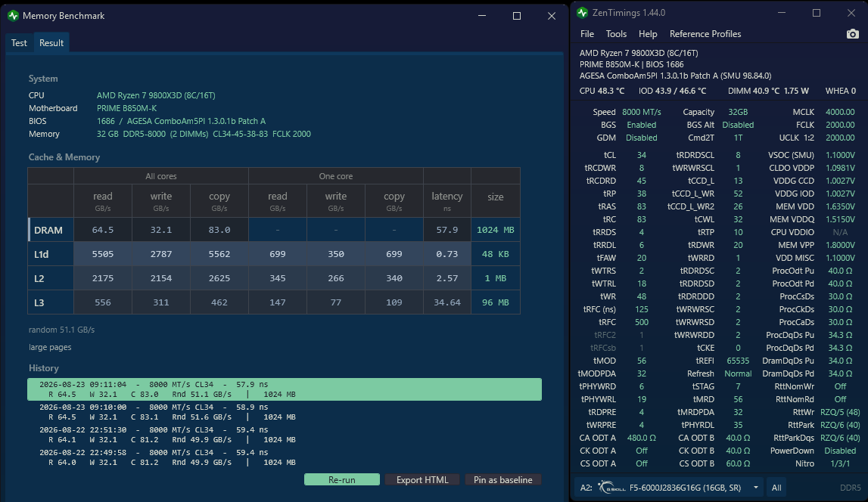Viewport: 868px width, 502px height.
Task: Click the Capacity value 32GB
Action: [738, 112]
